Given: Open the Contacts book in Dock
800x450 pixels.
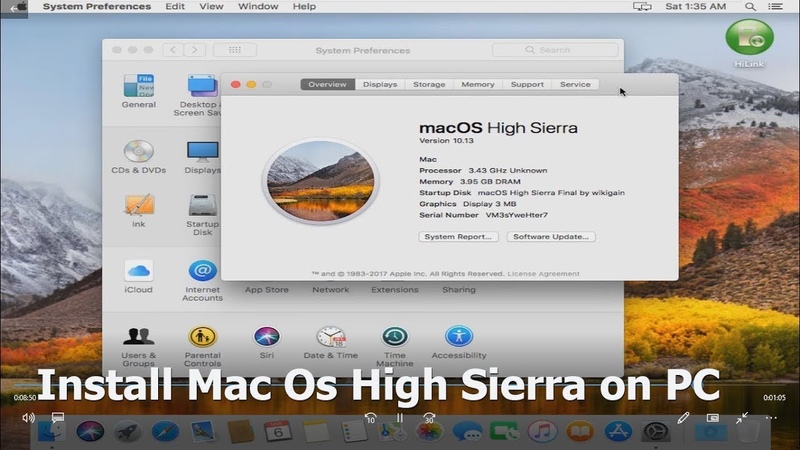Looking at the screenshot, I should [240, 432].
